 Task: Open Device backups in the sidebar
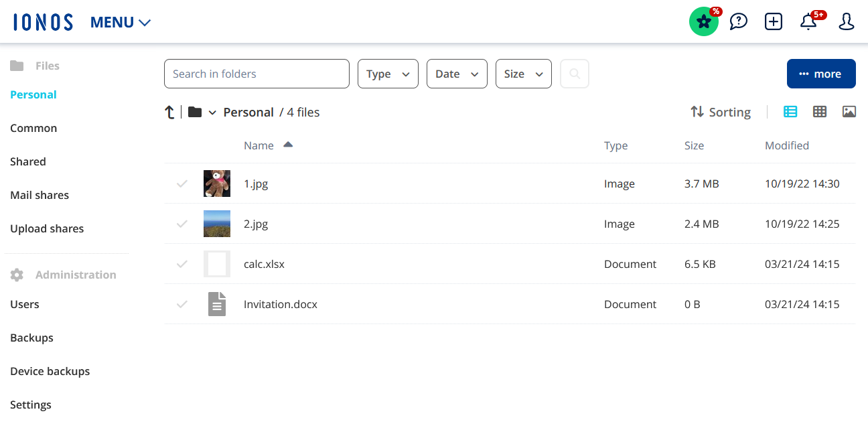point(50,371)
